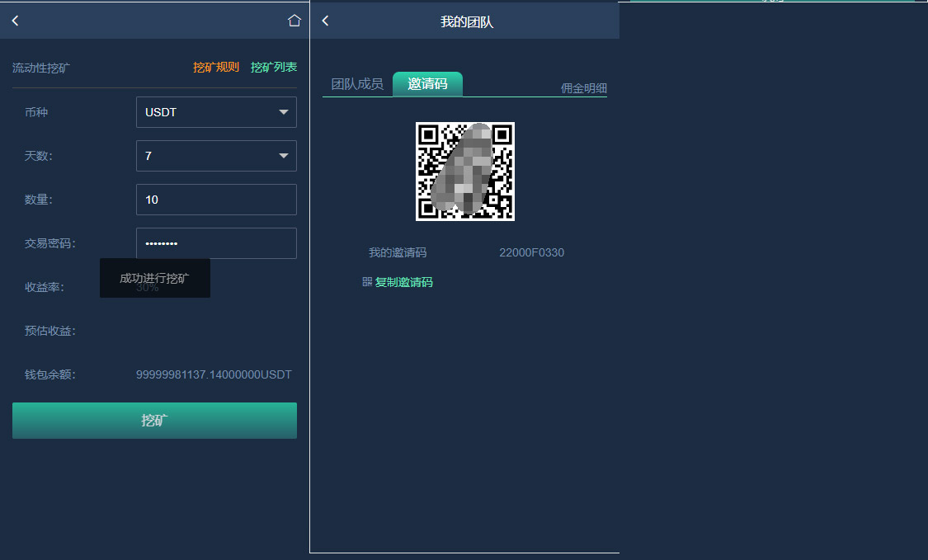Go back from the 我的团队 page
Image resolution: width=928 pixels, height=560 pixels.
click(x=326, y=21)
